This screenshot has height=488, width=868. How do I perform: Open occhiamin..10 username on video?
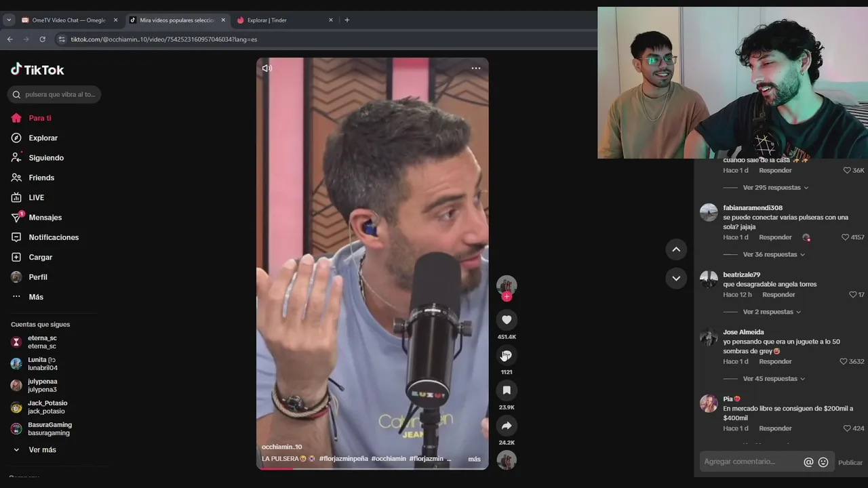point(281,447)
